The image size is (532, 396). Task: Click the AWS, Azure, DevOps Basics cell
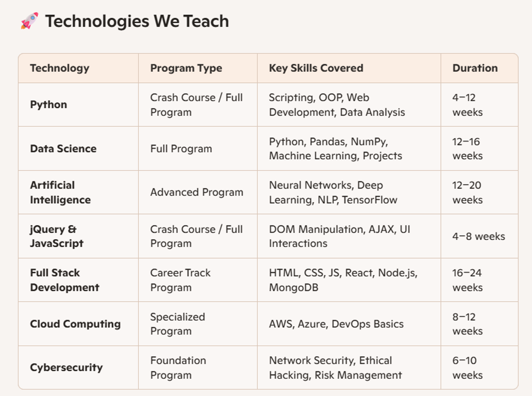click(336, 324)
